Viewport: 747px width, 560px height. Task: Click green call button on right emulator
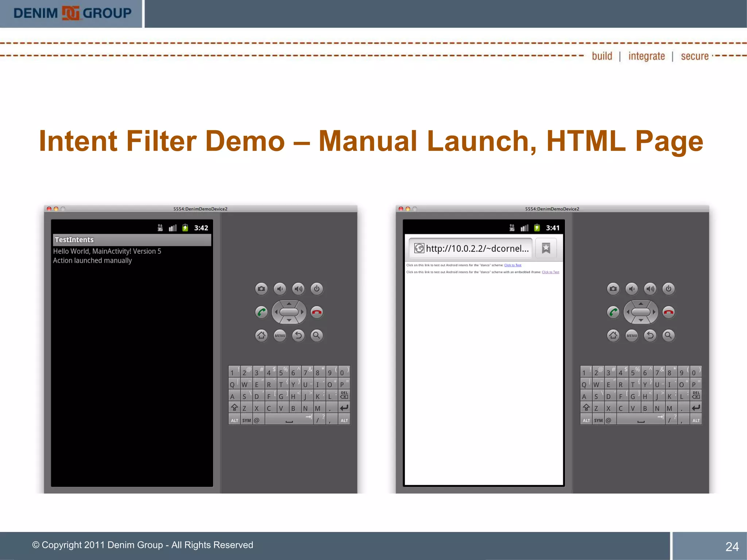click(x=613, y=312)
